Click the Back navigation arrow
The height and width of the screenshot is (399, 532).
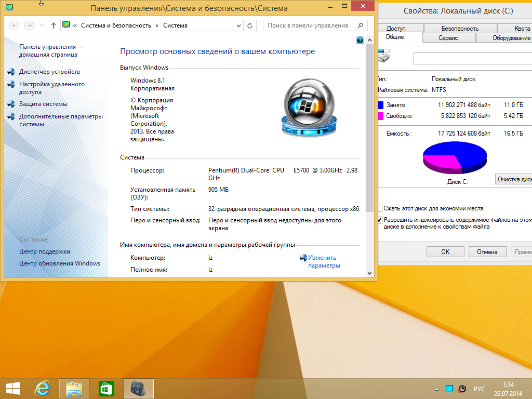point(14,25)
